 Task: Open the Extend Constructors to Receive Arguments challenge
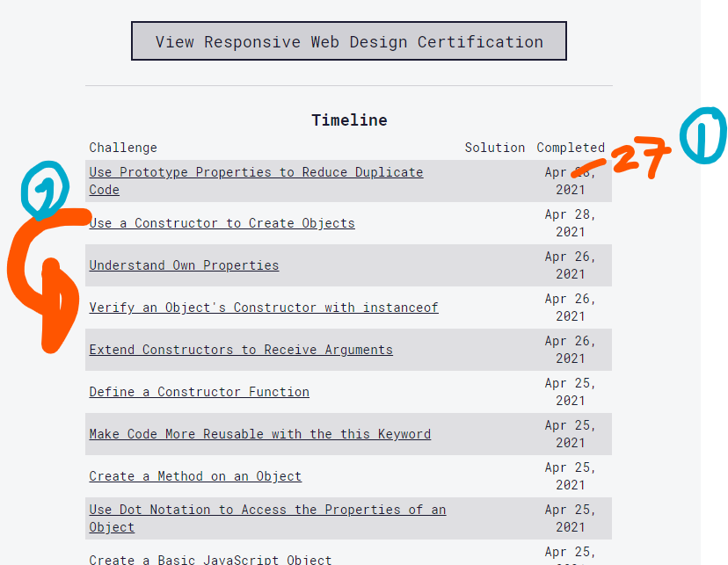click(x=240, y=350)
